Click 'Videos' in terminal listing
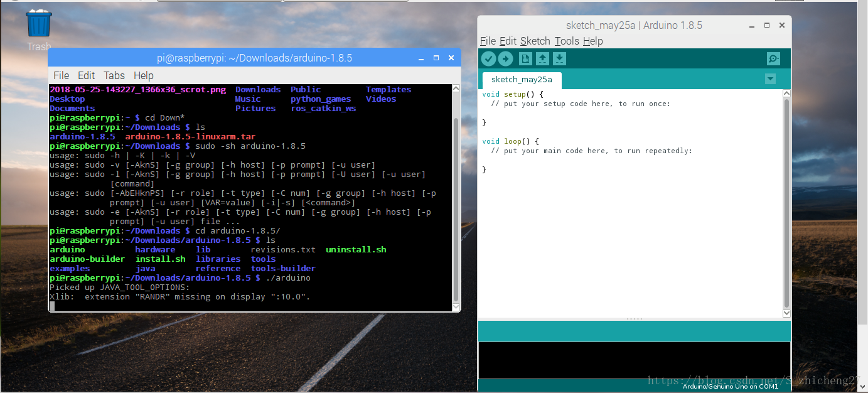This screenshot has height=393, width=868. pyautogui.click(x=381, y=99)
